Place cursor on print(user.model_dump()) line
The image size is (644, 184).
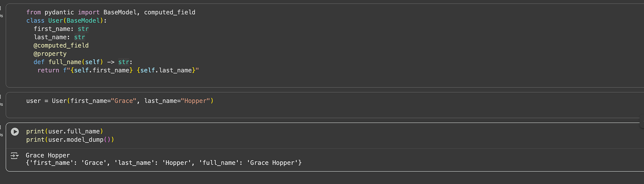pyautogui.click(x=70, y=140)
